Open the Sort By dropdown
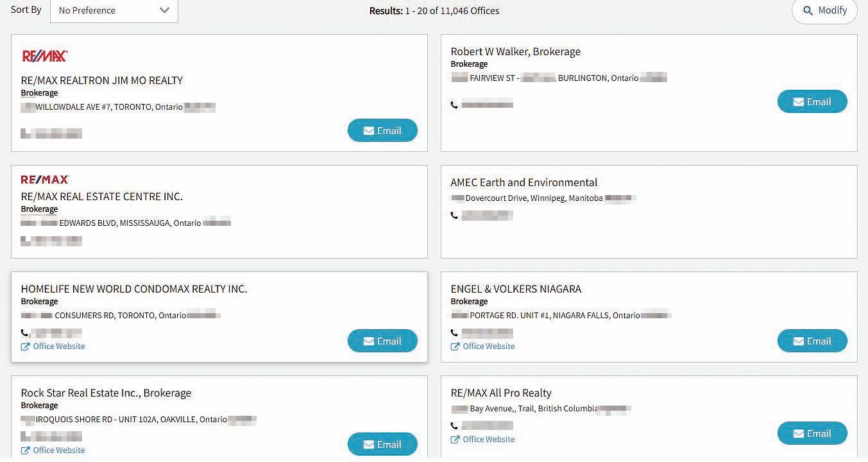This screenshot has height=462, width=868. [x=114, y=11]
